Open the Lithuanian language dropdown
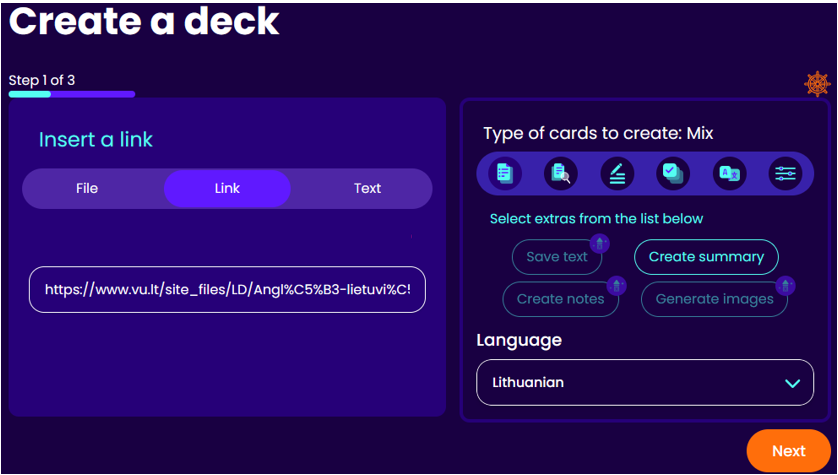The image size is (838, 475). point(645,383)
